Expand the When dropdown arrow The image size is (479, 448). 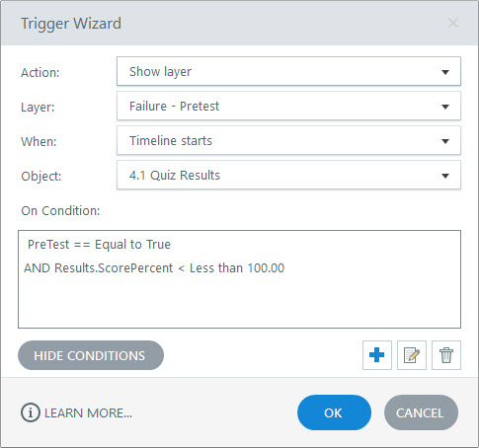(x=445, y=141)
